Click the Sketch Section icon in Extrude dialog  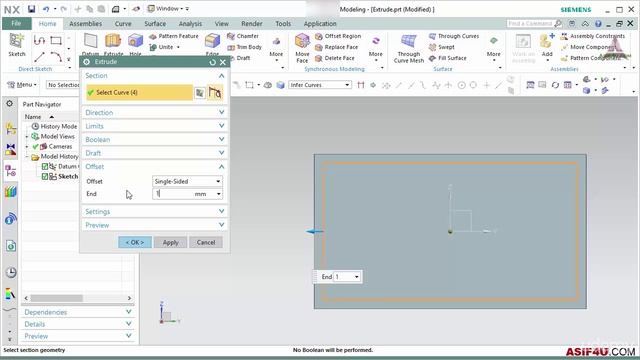(x=200, y=93)
